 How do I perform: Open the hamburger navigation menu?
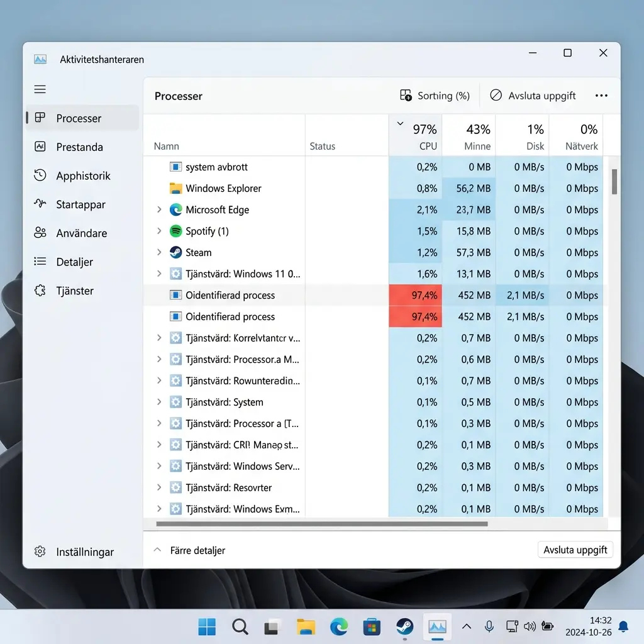40,89
